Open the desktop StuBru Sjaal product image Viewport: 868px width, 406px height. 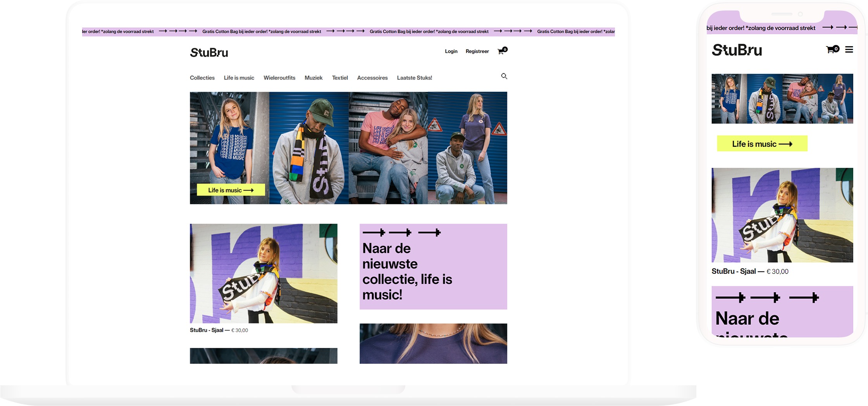[263, 274]
